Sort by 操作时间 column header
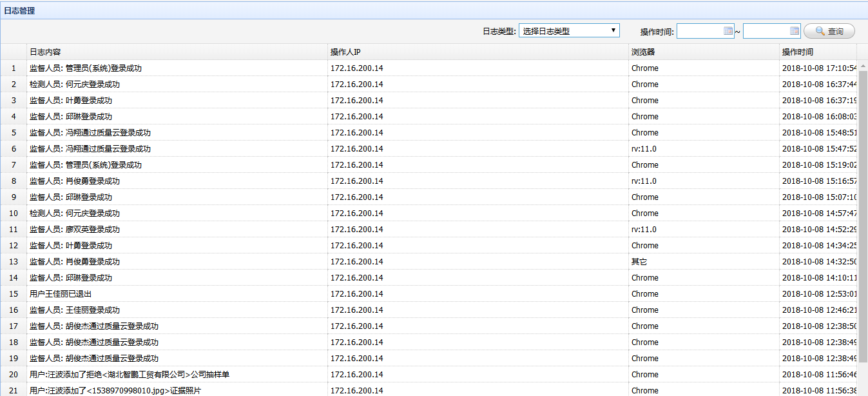This screenshot has width=868, height=396. pyautogui.click(x=797, y=52)
